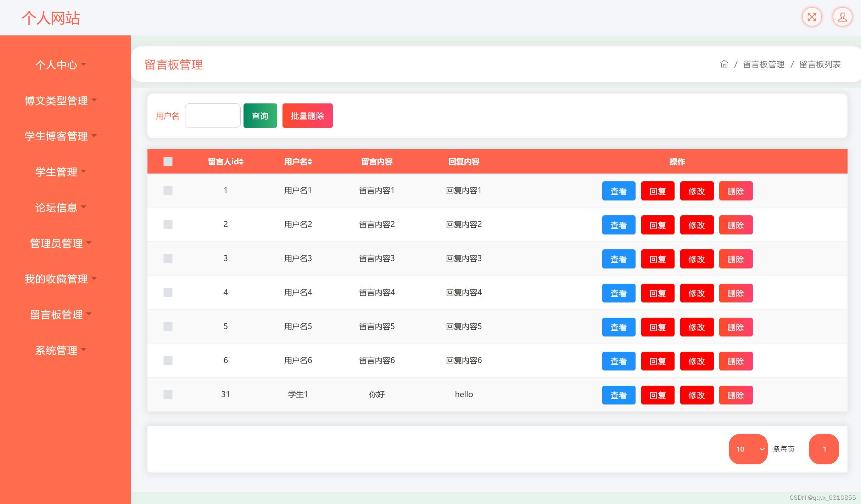The image size is (861, 504).
Task: Expand the 系统管理 sidebar menu
Action: pos(60,350)
